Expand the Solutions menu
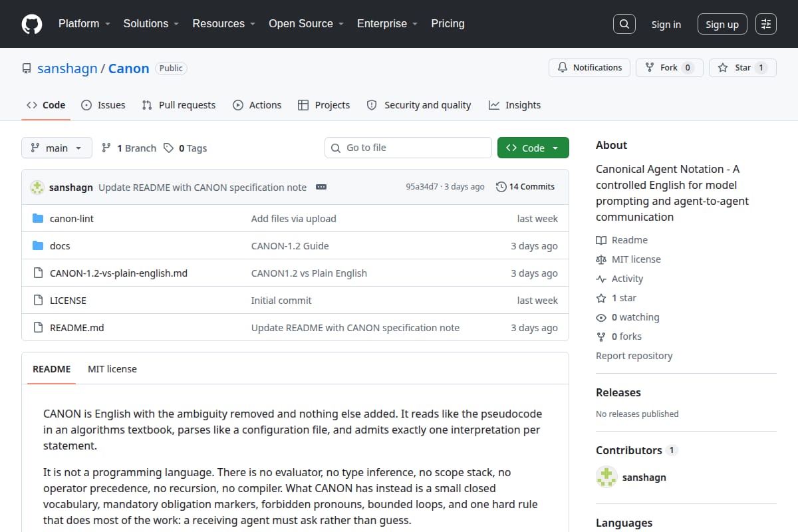 [151, 24]
